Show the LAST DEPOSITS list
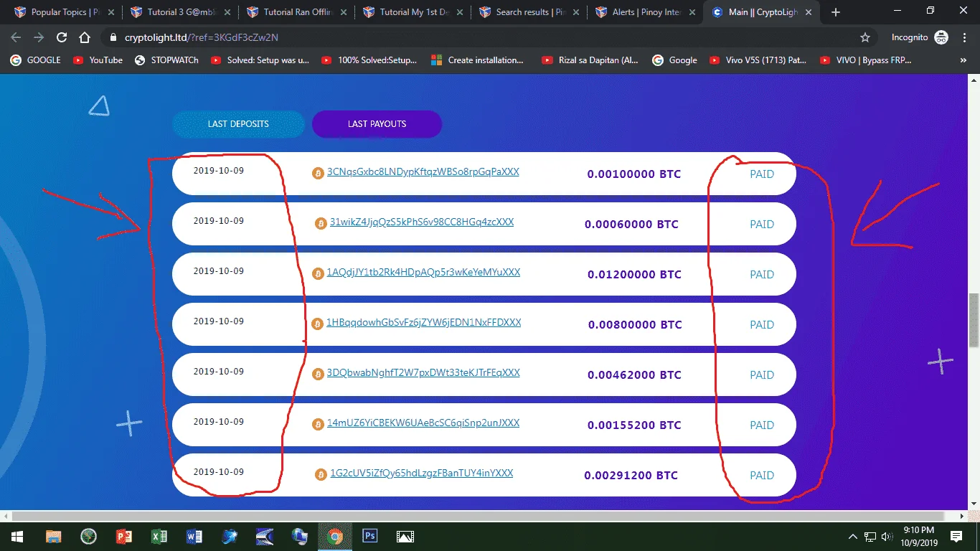The image size is (980, 551). click(238, 124)
